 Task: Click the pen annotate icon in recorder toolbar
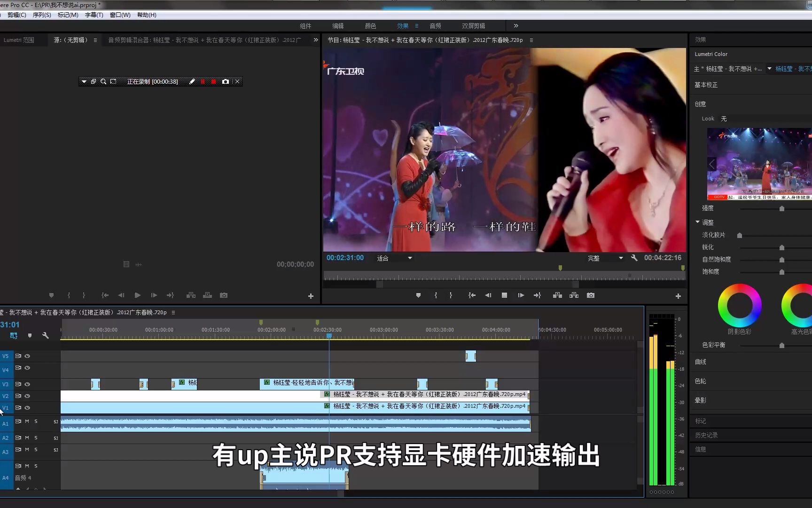[x=192, y=81]
